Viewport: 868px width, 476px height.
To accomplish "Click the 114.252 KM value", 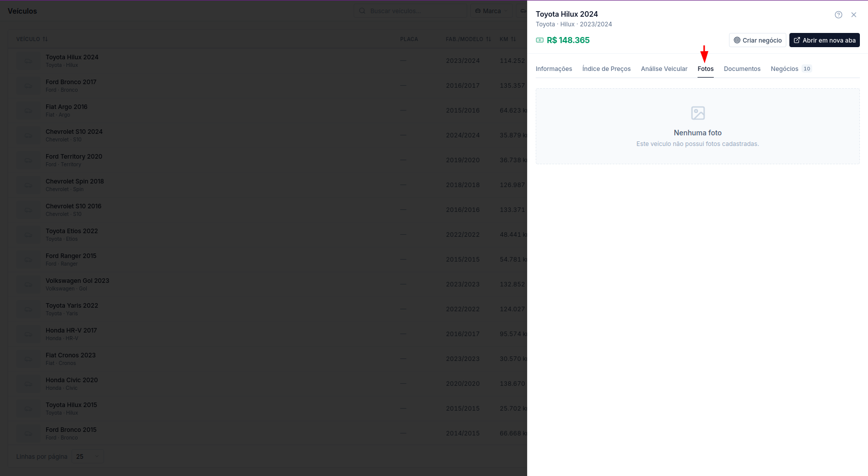I will (512, 61).
